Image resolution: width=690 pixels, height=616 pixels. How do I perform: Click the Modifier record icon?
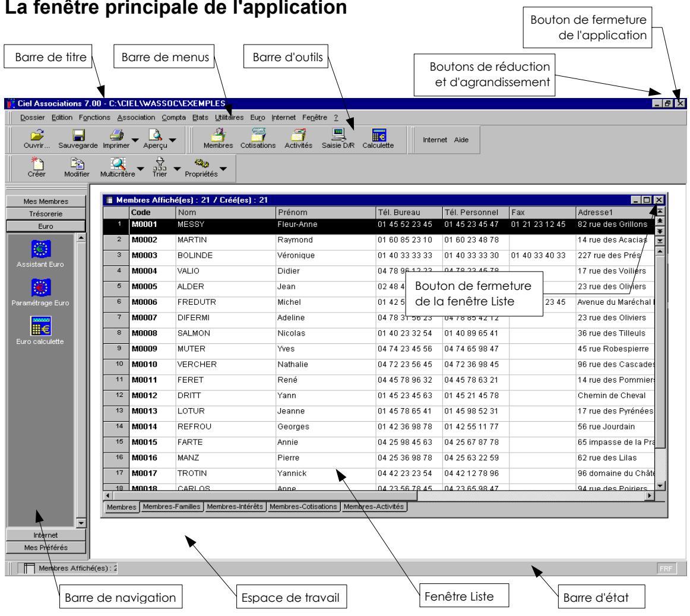point(77,163)
